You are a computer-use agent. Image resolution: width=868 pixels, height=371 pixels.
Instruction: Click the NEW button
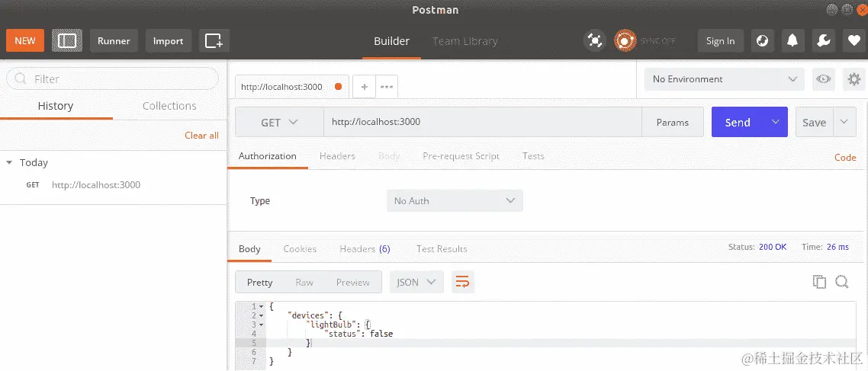click(25, 41)
